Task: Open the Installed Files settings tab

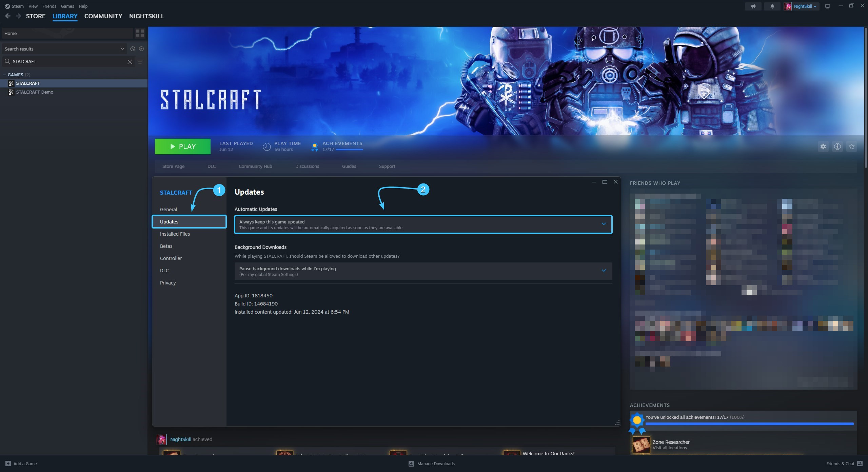Action: 175,234
